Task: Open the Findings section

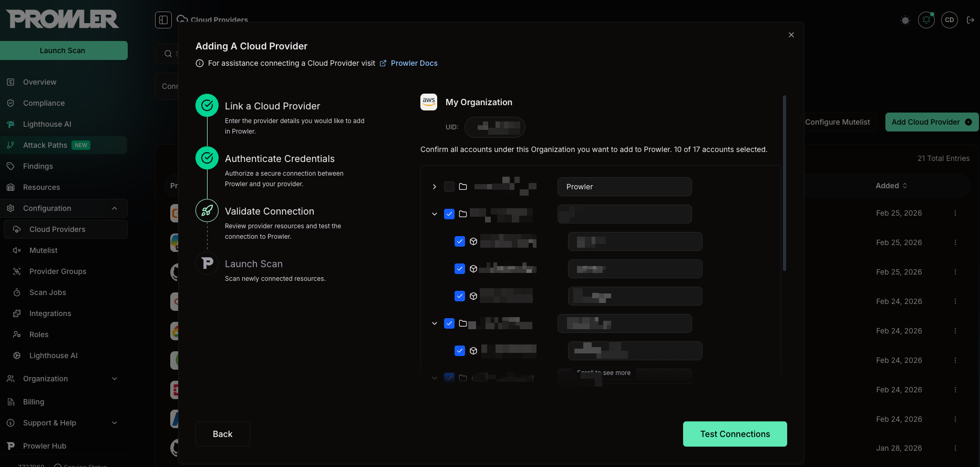Action: point(38,166)
